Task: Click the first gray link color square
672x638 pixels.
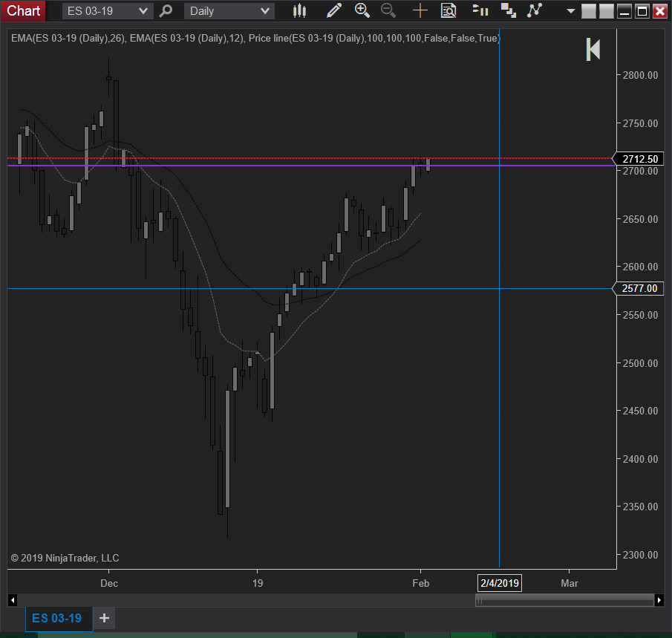Action: 588,11
